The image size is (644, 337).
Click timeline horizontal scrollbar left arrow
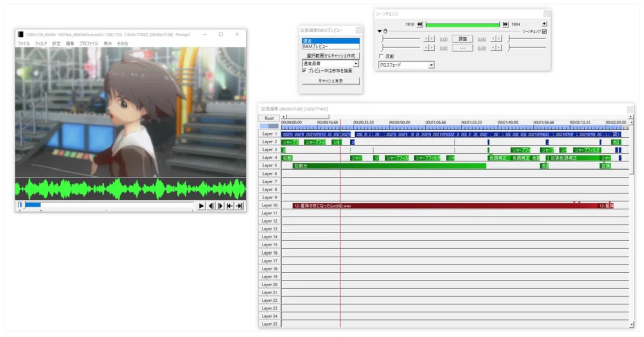(x=283, y=117)
